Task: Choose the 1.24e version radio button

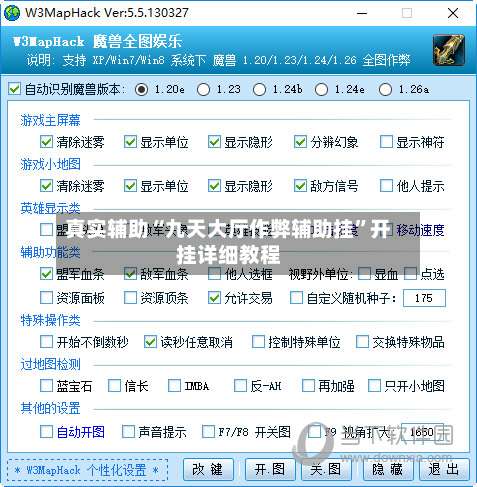Action: pyautogui.click(x=321, y=89)
